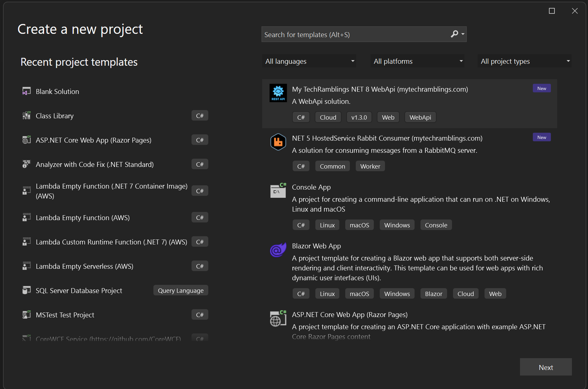Select ASP.NET Core Web App (Razor Pages) in results
588x389 pixels.
(x=350, y=315)
